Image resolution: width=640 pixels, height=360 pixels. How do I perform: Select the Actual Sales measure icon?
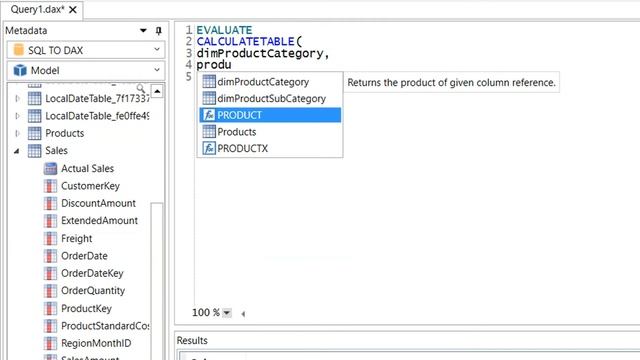(50, 169)
